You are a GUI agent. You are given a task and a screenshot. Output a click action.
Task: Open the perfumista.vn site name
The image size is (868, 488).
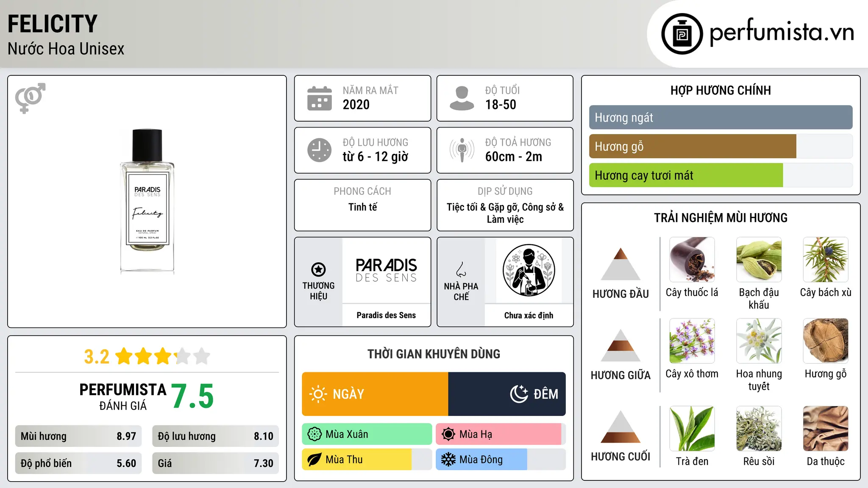pyautogui.click(x=782, y=32)
